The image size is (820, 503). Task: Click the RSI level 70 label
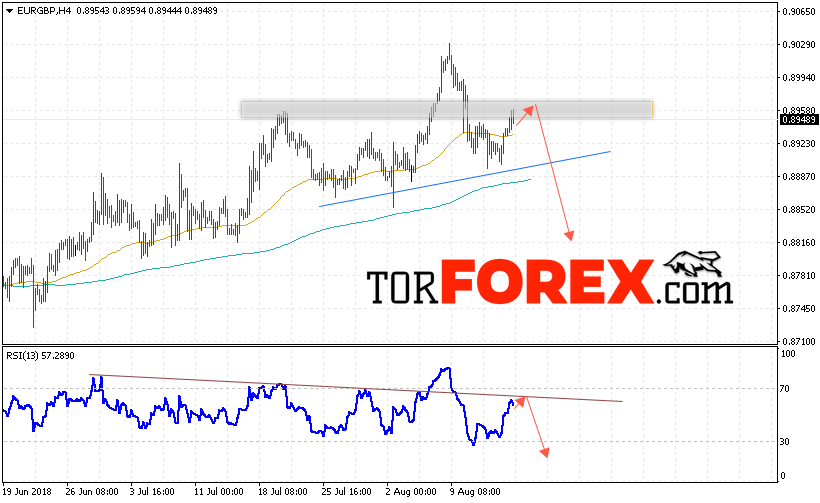(784, 388)
